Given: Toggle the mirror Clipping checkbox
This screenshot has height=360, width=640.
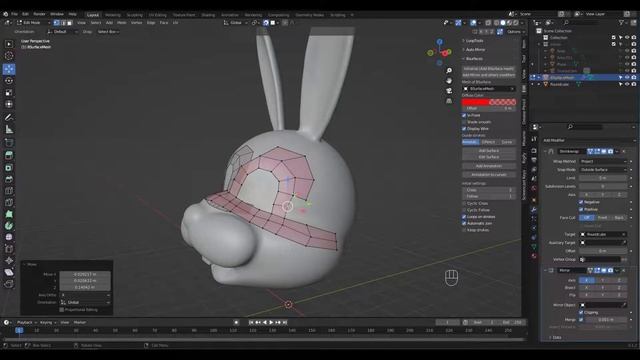Looking at the screenshot, I should [581, 312].
